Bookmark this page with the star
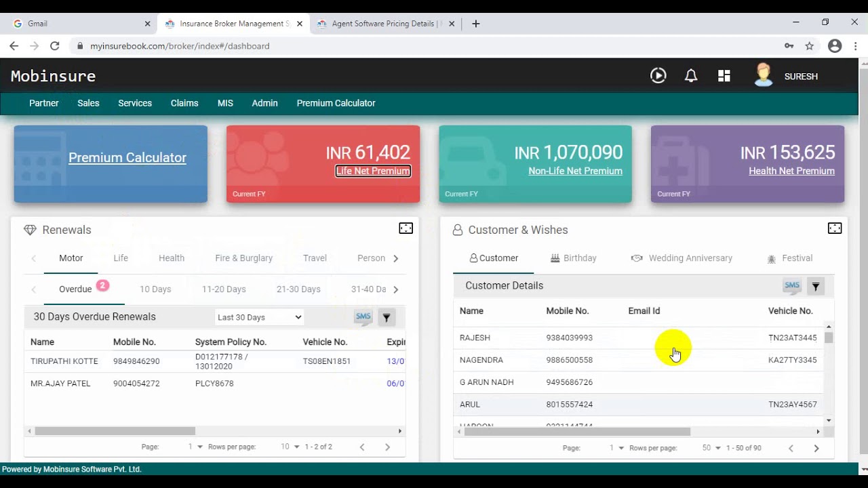 coord(809,46)
